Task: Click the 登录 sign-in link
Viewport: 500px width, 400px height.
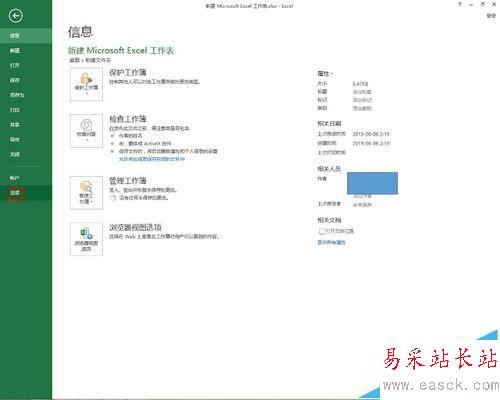Action: [491, 15]
